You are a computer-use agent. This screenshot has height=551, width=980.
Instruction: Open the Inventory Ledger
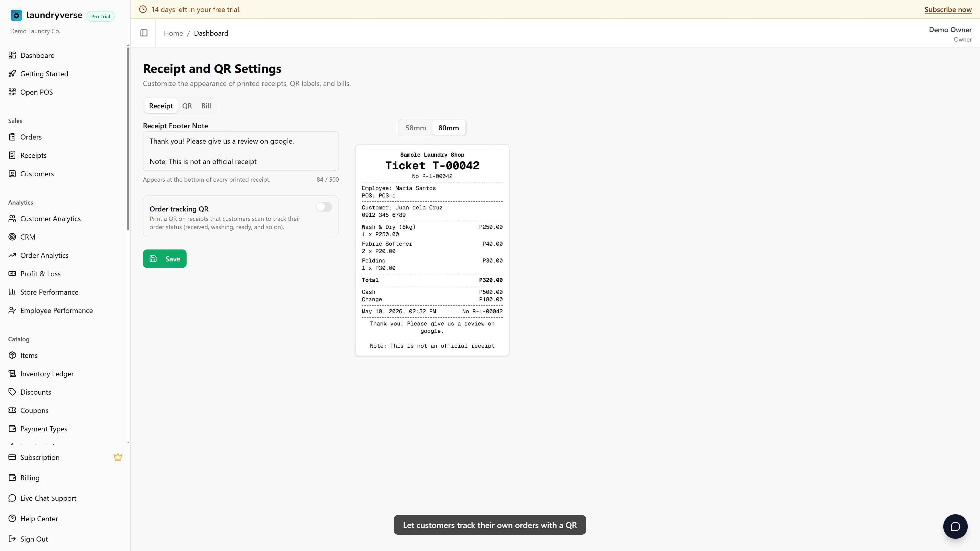[47, 373]
